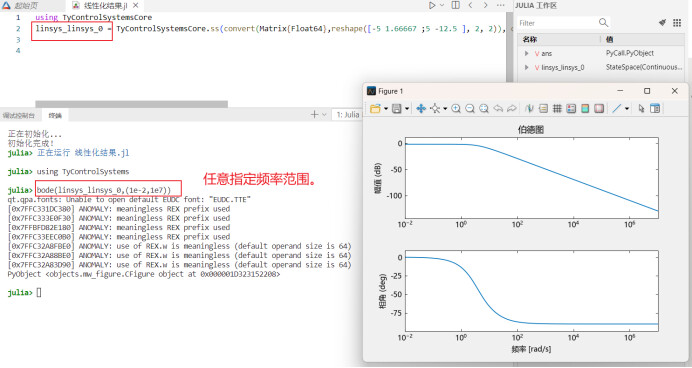Run the Julia file with play button
Screen dimensions: 692x368
tap(432, 5)
